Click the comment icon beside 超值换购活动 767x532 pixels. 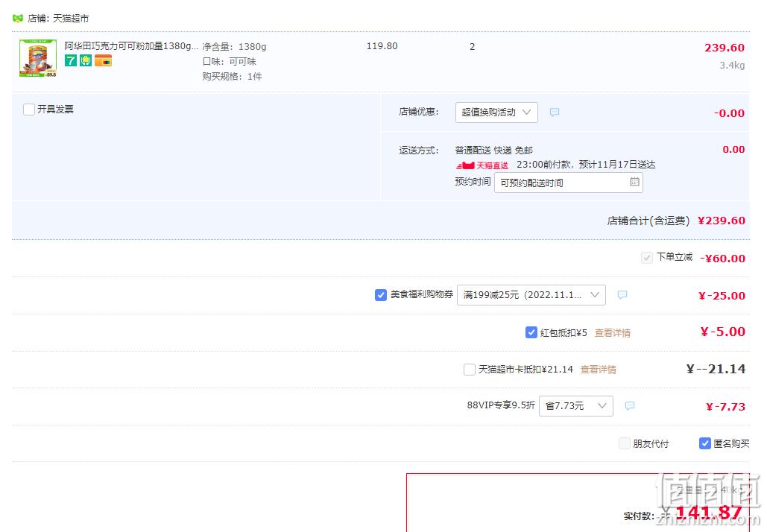(x=555, y=113)
